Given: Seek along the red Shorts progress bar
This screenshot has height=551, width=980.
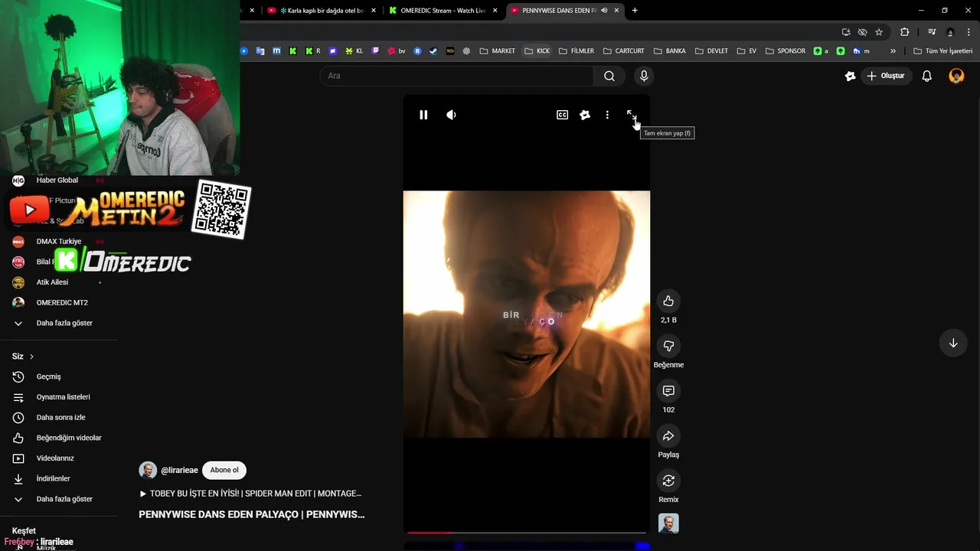Looking at the screenshot, I should point(527,532).
